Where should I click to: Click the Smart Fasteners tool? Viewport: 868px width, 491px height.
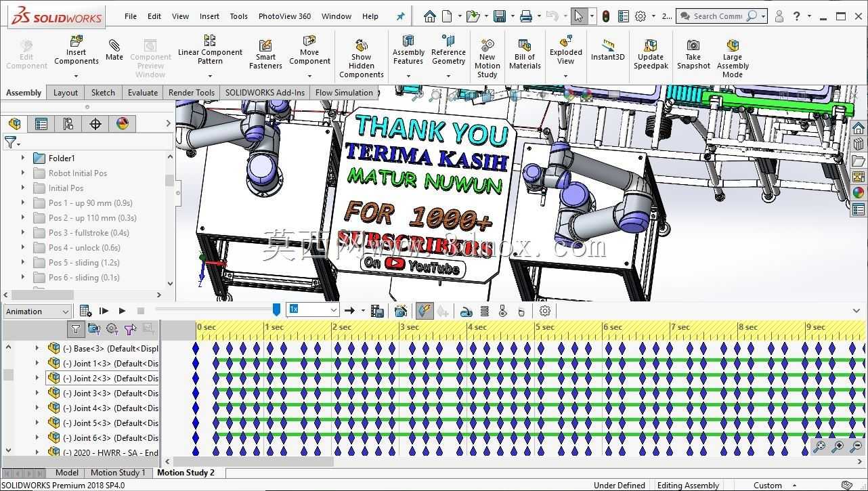coord(265,53)
